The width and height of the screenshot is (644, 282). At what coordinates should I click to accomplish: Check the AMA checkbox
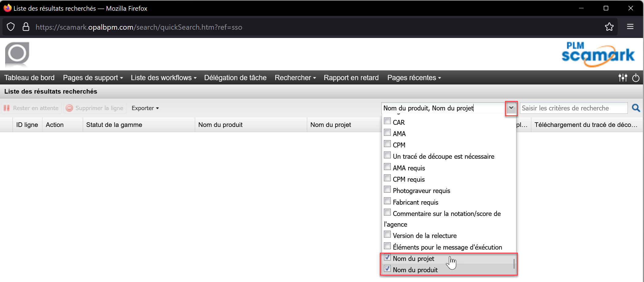point(387,132)
